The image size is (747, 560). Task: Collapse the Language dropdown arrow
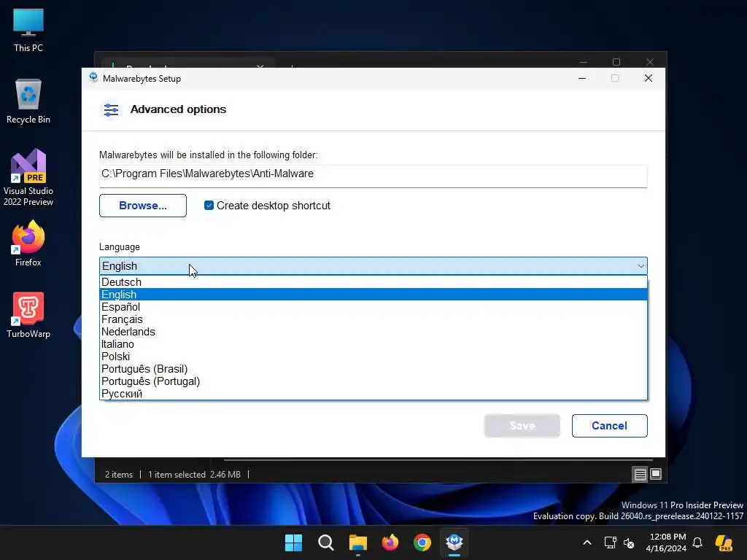pyautogui.click(x=640, y=266)
